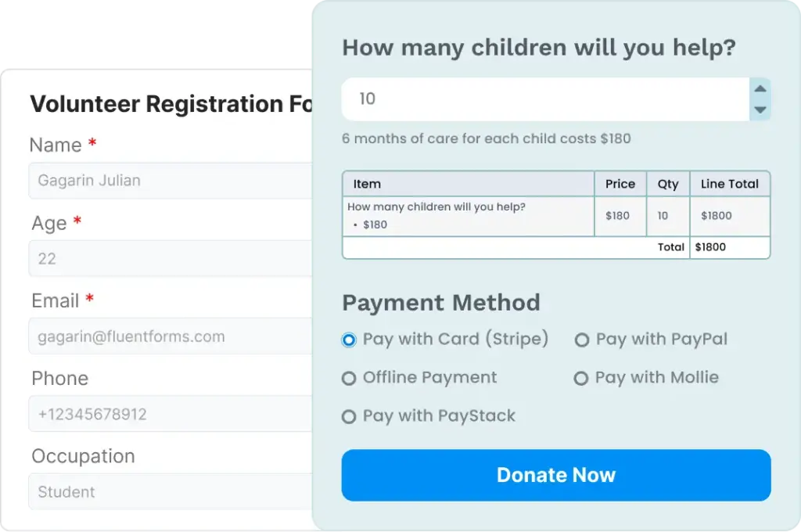Click the decrement arrow on children count
Screen dimensions: 801x532
click(x=760, y=110)
